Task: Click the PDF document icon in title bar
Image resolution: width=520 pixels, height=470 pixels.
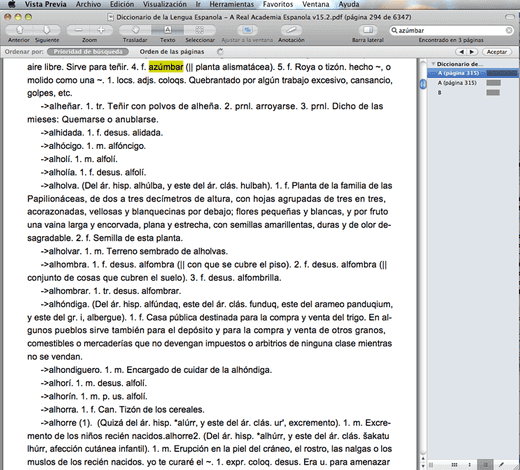Action: coord(111,17)
